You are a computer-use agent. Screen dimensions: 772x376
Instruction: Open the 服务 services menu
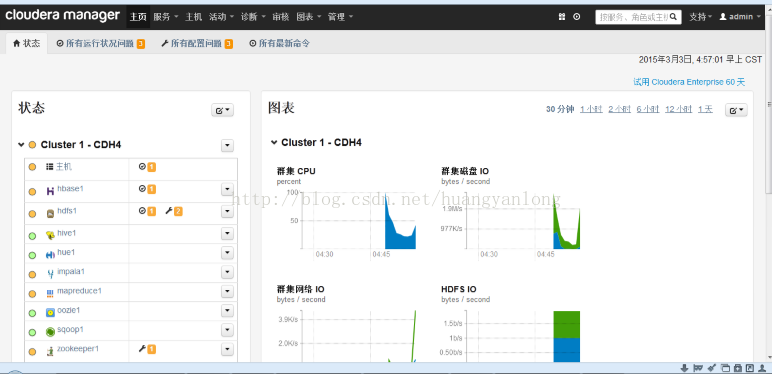(x=165, y=17)
